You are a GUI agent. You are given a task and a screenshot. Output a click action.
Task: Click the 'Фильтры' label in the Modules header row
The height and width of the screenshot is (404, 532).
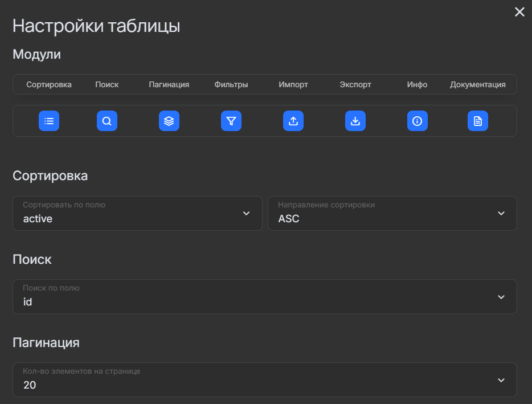pos(231,84)
